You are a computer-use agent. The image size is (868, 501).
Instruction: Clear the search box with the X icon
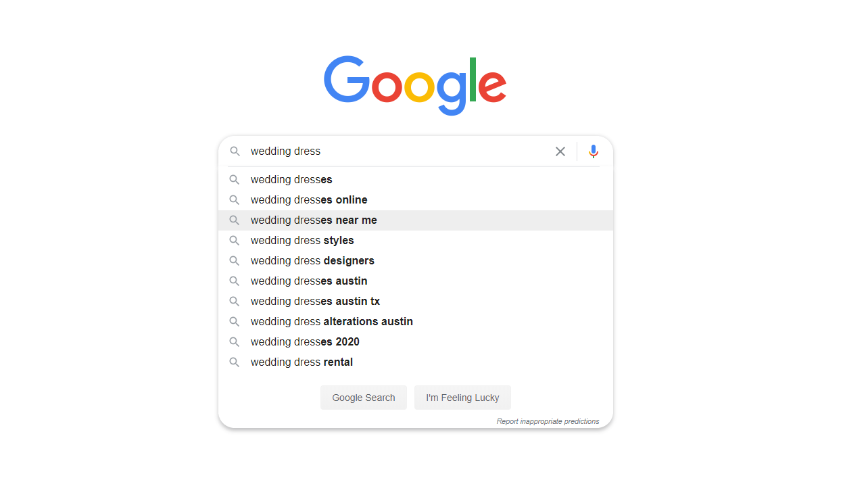coord(560,151)
